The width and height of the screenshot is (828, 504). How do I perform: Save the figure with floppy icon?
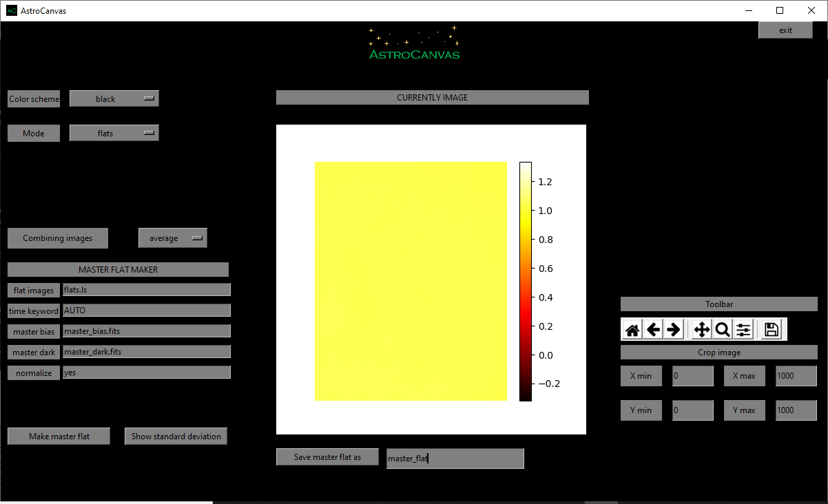[x=772, y=330]
